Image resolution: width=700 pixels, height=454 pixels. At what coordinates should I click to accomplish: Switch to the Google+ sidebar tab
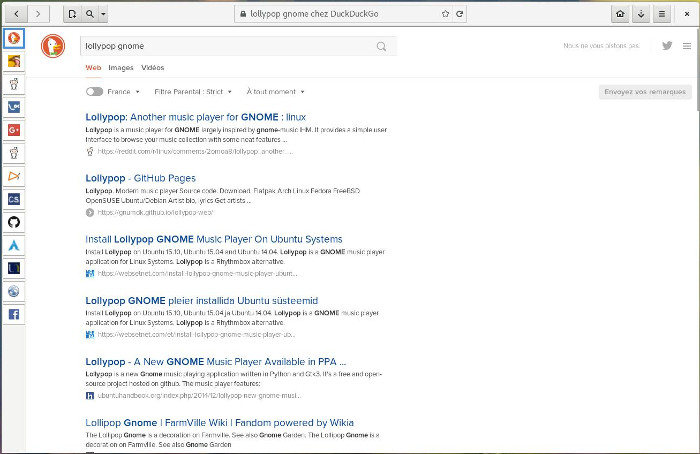(x=14, y=130)
